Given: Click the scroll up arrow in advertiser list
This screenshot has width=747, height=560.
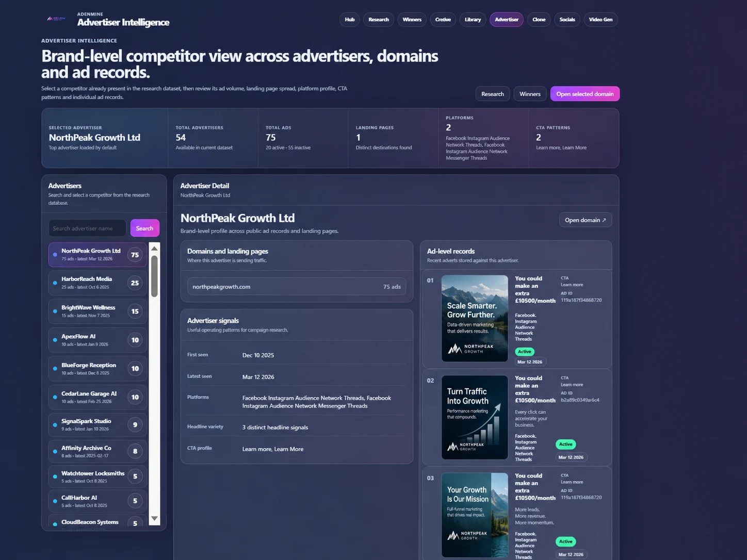Looking at the screenshot, I should (x=154, y=248).
